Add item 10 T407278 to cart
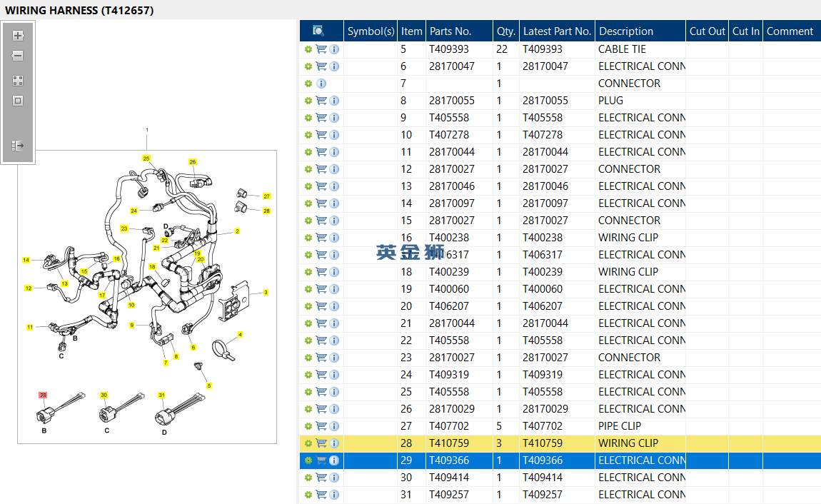This screenshot has width=821, height=504. 321,135
